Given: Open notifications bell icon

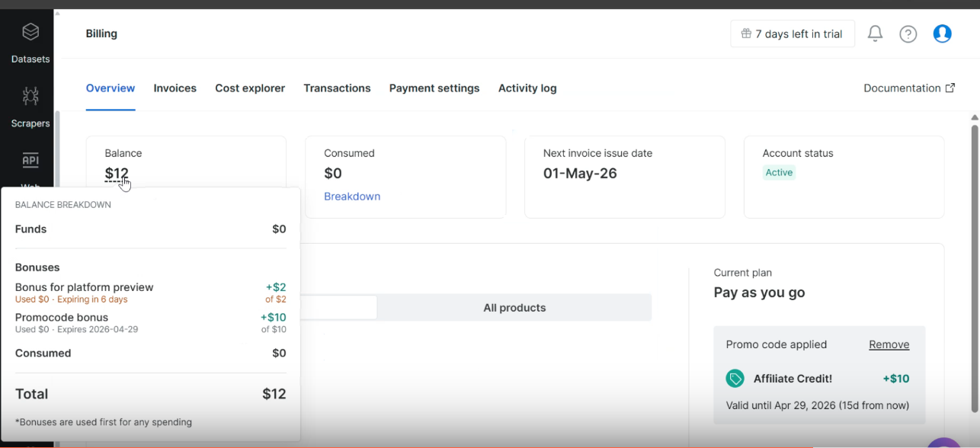Looking at the screenshot, I should [876, 34].
